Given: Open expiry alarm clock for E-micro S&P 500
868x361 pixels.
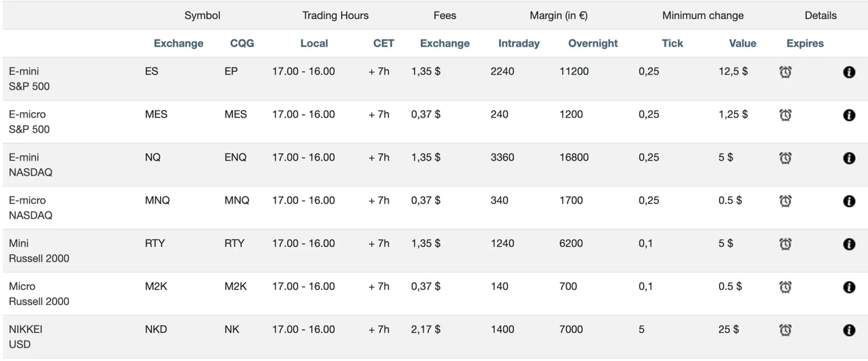Looking at the screenshot, I should [785, 115].
